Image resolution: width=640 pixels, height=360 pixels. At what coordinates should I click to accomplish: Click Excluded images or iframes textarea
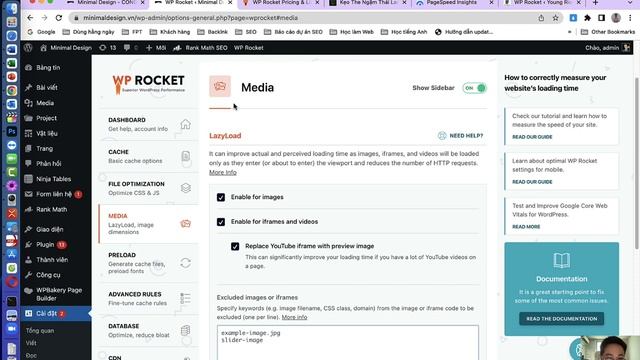pyautogui.click(x=348, y=342)
